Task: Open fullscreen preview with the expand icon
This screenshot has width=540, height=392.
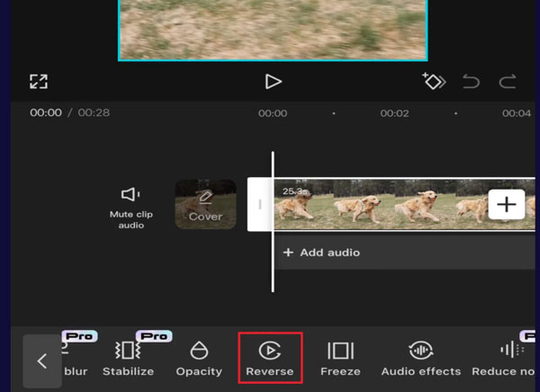Action: [38, 82]
